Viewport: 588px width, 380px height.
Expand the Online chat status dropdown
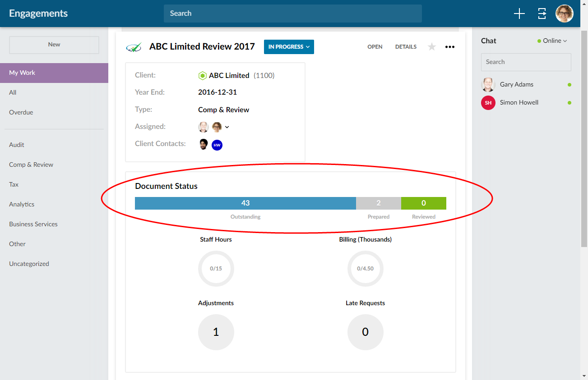pos(552,41)
